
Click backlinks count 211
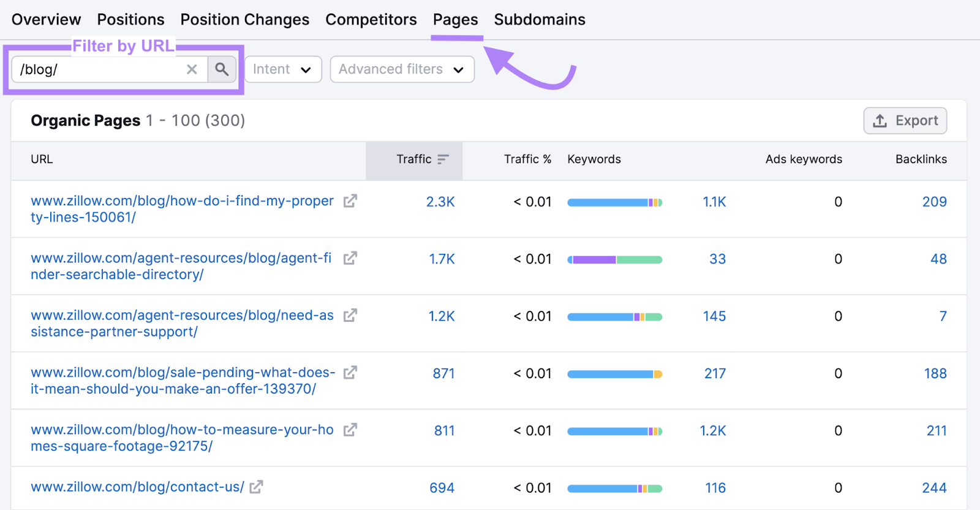coord(937,431)
